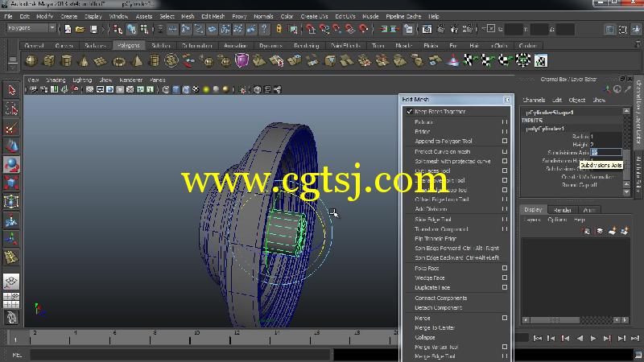
Task: Create a polygon cube from the shelf
Action: (x=49, y=61)
